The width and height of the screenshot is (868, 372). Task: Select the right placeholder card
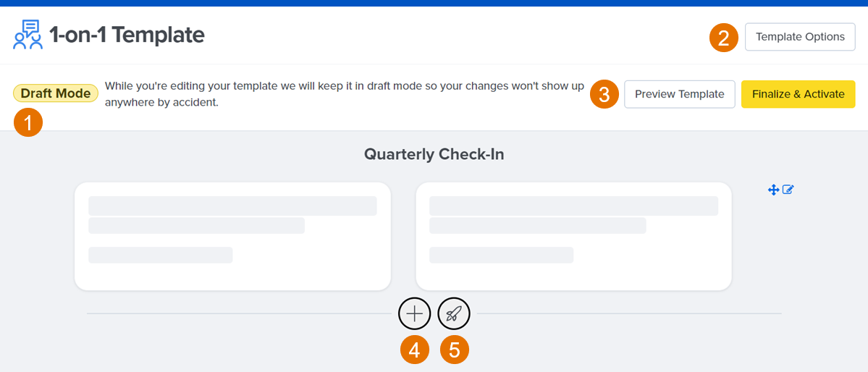coord(573,237)
